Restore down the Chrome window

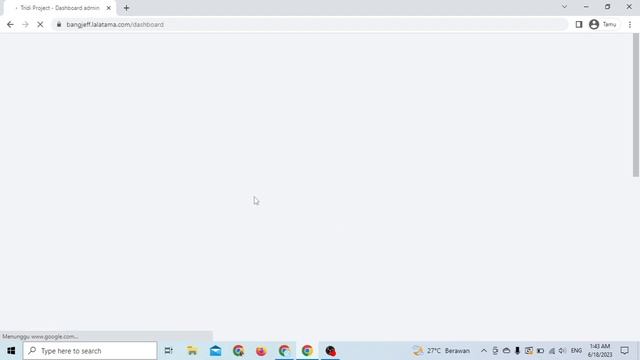click(x=607, y=7)
